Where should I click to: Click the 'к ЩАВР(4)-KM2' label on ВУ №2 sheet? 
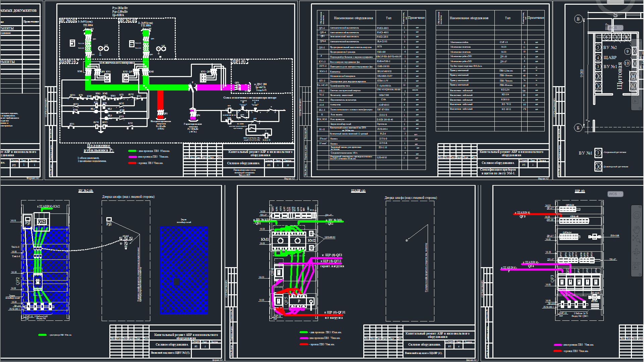click(x=48, y=206)
